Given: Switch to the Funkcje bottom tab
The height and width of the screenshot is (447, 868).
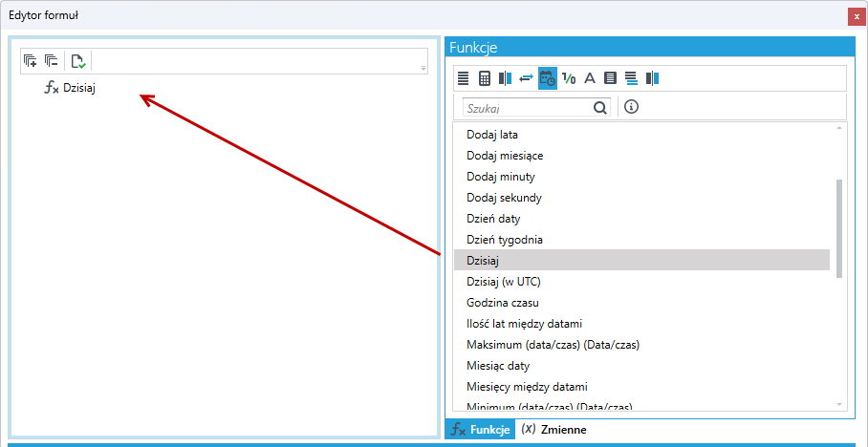Looking at the screenshot, I should tap(480, 429).
